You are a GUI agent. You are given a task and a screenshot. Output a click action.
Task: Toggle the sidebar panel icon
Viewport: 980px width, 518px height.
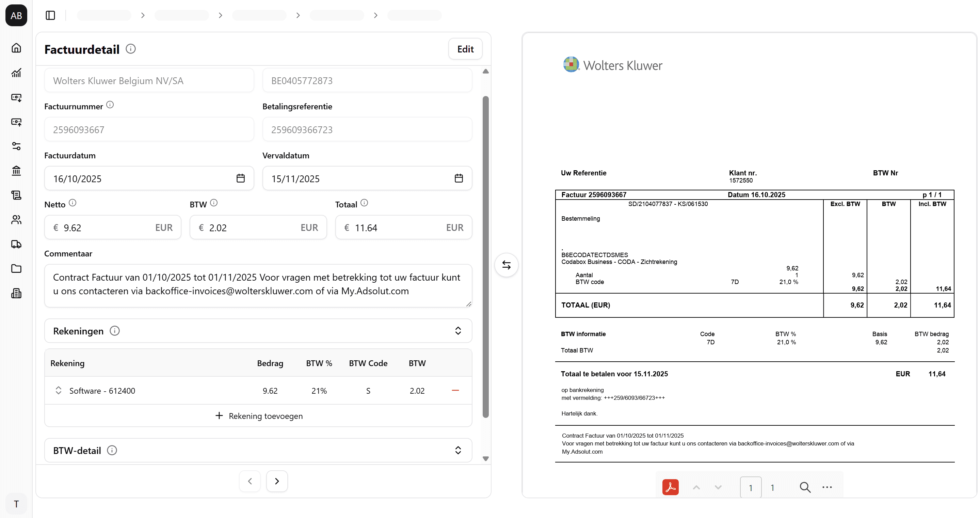click(x=50, y=15)
